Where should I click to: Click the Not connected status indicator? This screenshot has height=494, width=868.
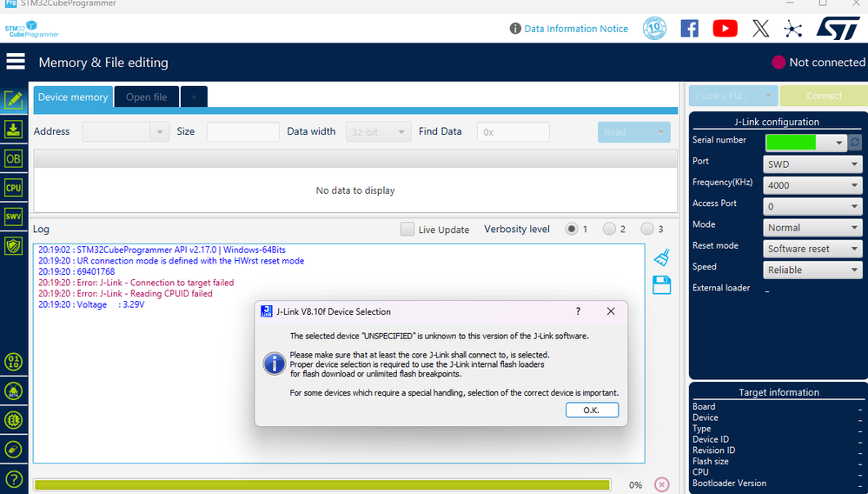tap(818, 62)
